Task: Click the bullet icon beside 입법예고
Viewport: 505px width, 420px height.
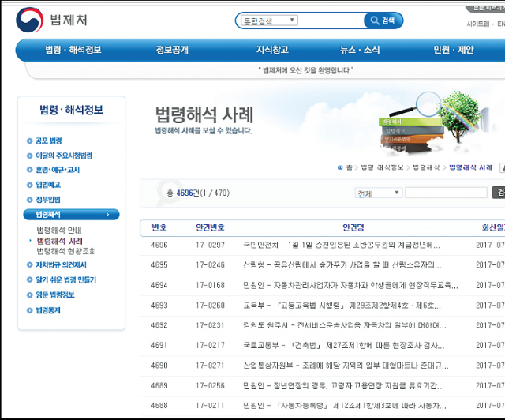Action: coord(29,185)
